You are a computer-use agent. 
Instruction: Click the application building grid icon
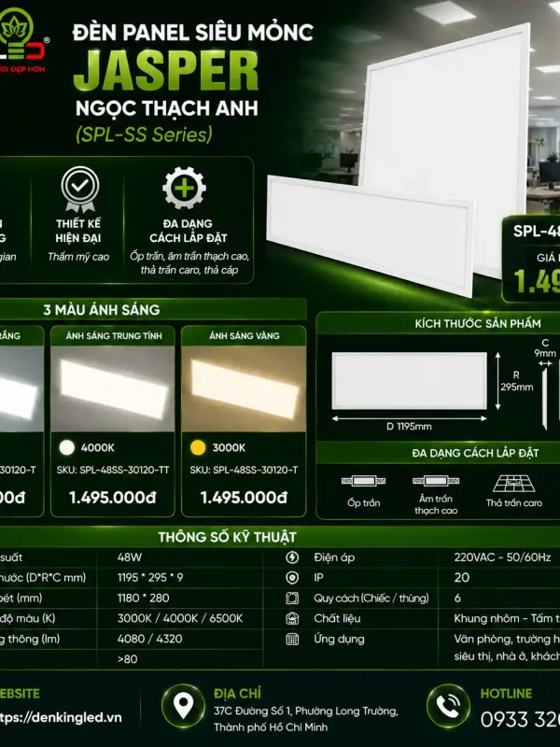292,640
